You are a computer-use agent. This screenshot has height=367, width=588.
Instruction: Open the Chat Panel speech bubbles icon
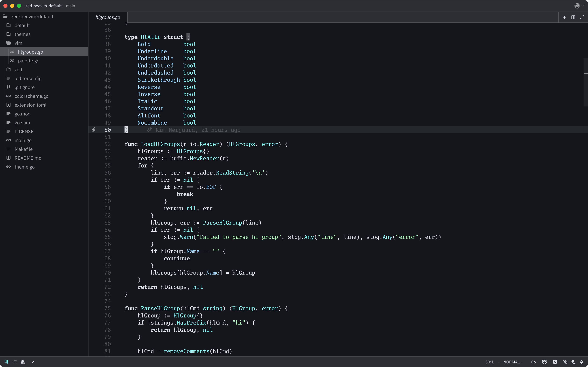[x=573, y=362]
